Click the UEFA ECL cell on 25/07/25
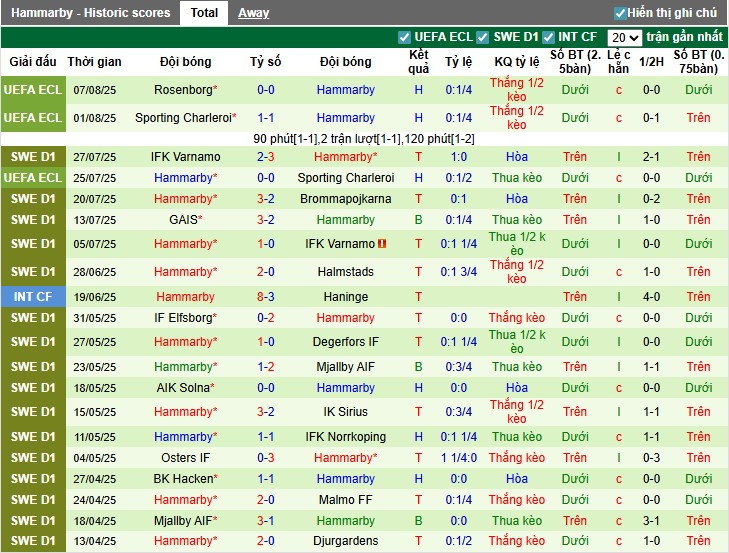This screenshot has width=729, height=553. click(x=33, y=178)
